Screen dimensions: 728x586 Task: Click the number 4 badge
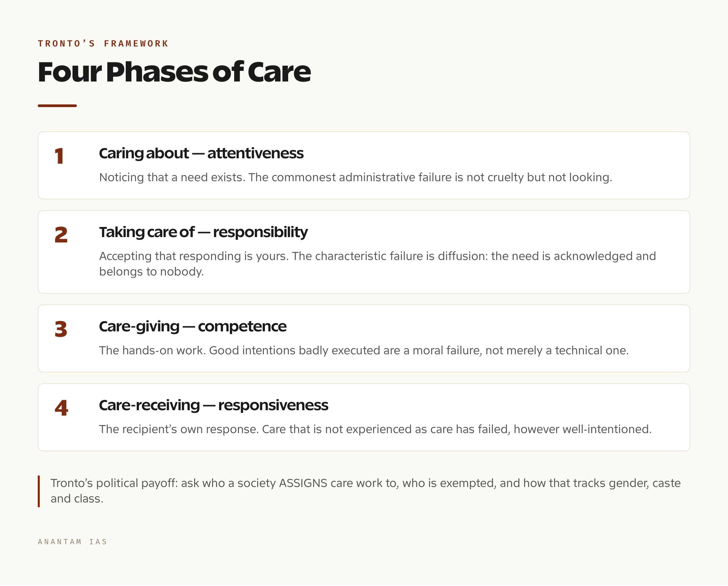(x=61, y=408)
